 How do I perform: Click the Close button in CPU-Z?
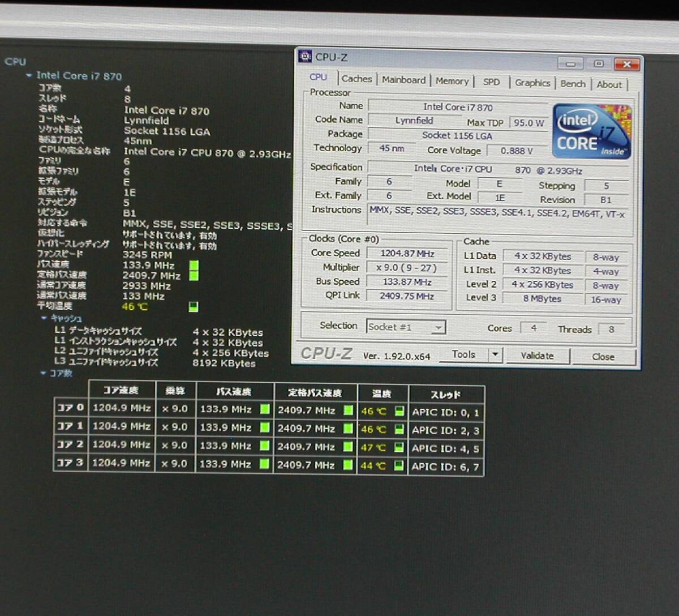(603, 357)
